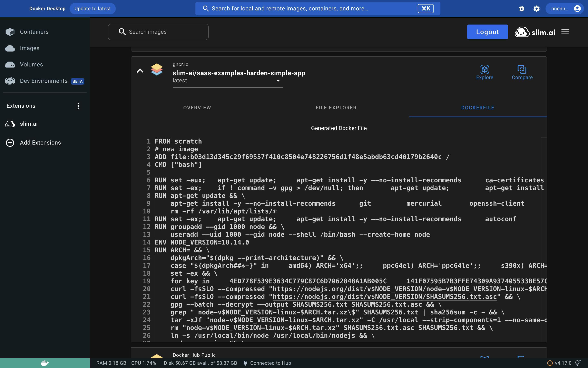588x368 pixels.
Task: Click the # new image comment line
Action: tap(176, 149)
